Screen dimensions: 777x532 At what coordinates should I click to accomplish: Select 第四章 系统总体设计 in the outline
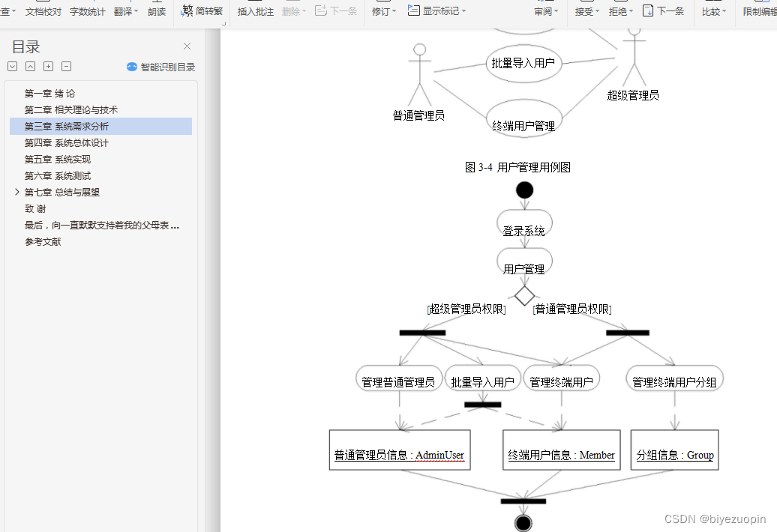67,142
